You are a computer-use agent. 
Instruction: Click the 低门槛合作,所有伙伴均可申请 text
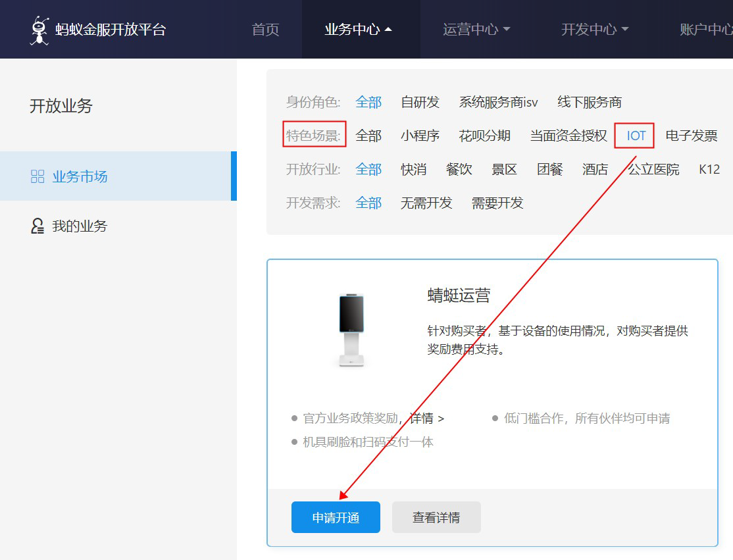587,418
